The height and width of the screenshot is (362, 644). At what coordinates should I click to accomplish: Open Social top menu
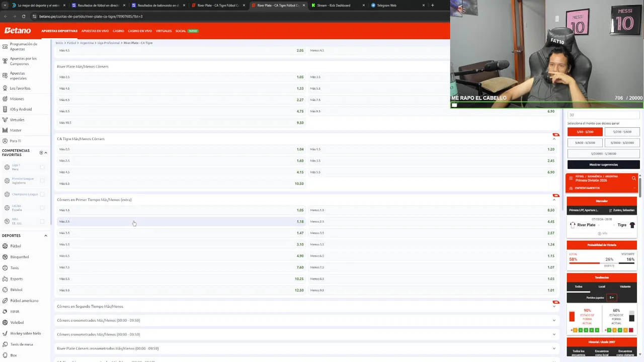coord(181,31)
